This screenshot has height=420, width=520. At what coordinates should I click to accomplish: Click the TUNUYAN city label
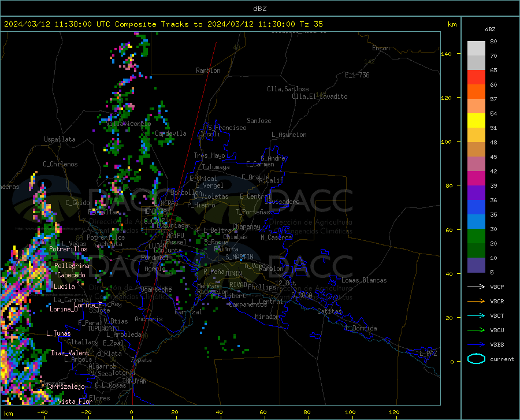coord(134,381)
